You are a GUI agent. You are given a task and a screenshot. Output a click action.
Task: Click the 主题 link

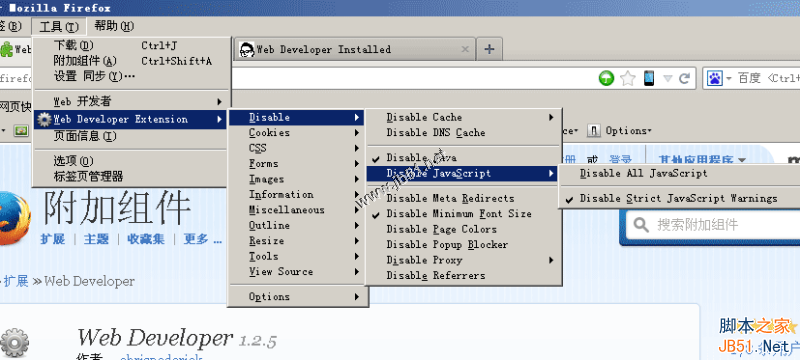[96, 239]
